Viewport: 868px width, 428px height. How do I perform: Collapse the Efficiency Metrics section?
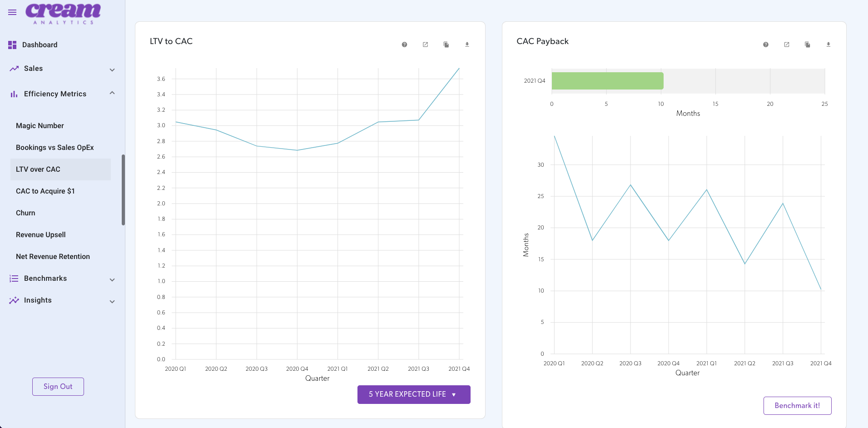pyautogui.click(x=112, y=93)
